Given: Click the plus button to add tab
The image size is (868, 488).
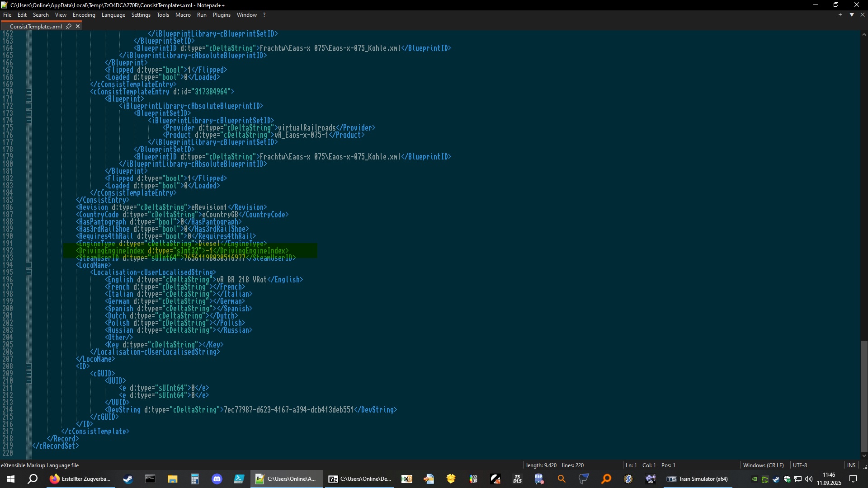Looking at the screenshot, I should click(x=840, y=15).
